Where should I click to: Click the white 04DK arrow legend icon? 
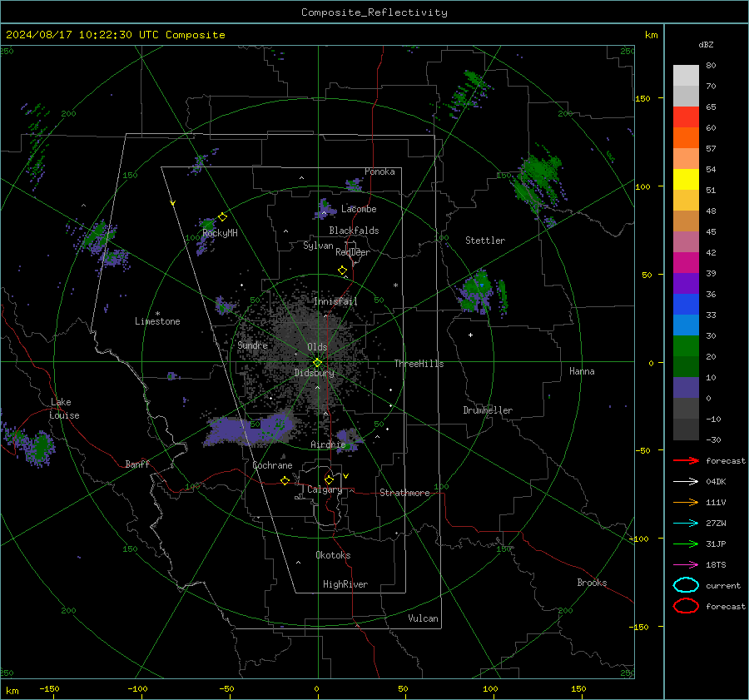(x=686, y=482)
